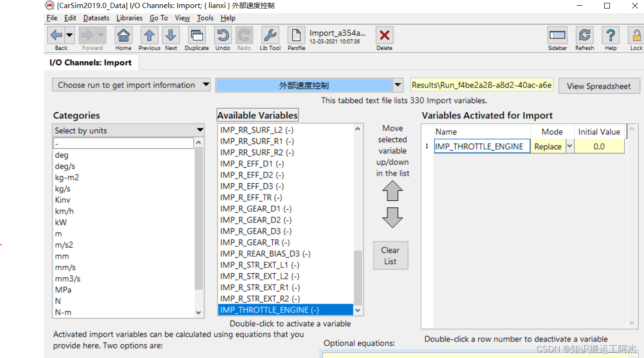
Task: Open 外部速度控制 run dropdown arrow
Action: (398, 85)
